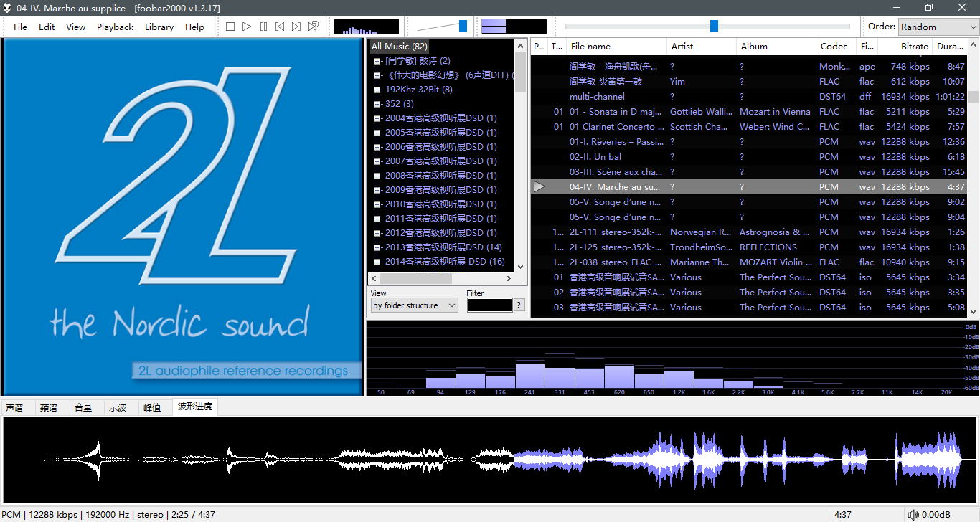Pause the current track
Screen dimensions: 980x522
(x=263, y=27)
